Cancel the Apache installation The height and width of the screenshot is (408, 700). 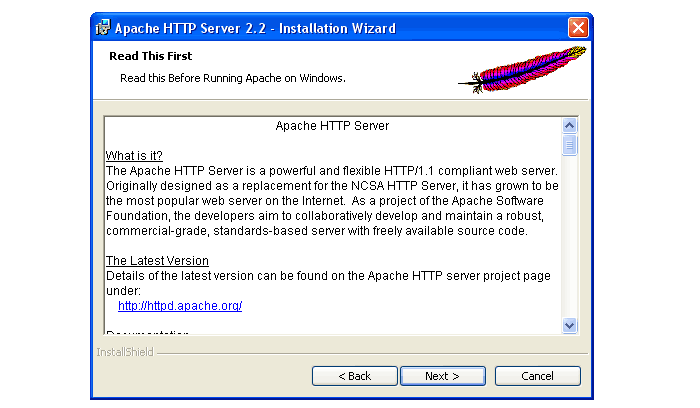point(537,376)
